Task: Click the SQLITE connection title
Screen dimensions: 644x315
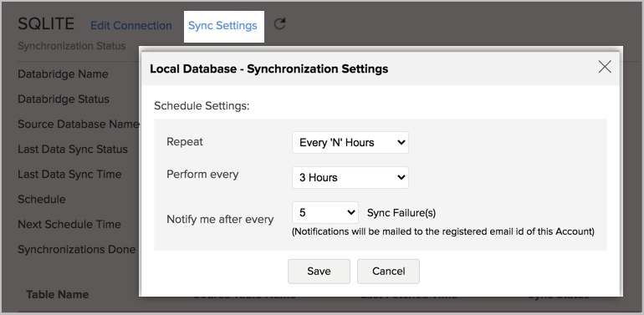Action: [x=46, y=23]
